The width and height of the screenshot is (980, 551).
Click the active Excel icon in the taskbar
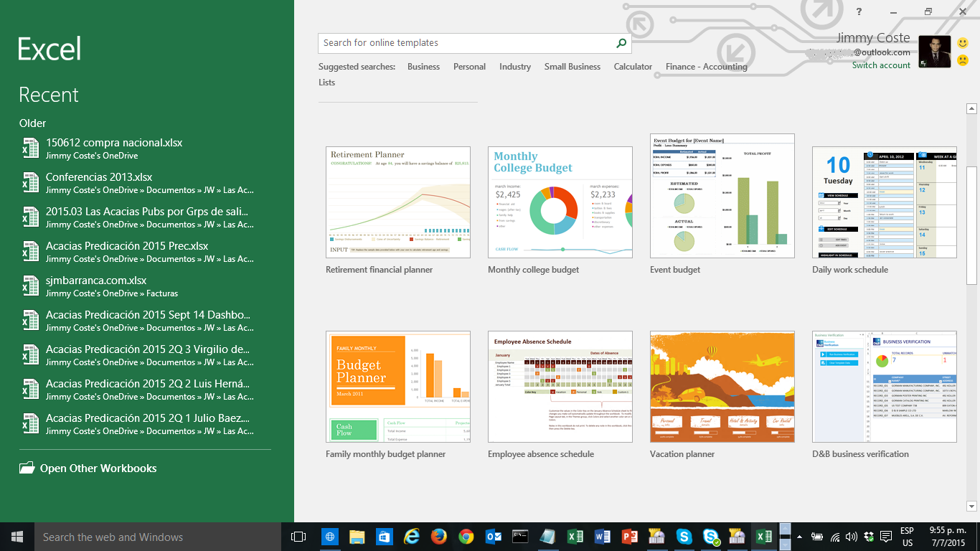tap(764, 537)
